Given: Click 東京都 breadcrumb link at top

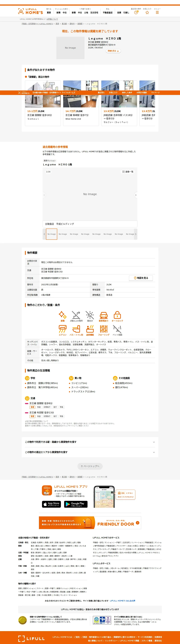Looking at the screenshot, I should coord(64,24).
